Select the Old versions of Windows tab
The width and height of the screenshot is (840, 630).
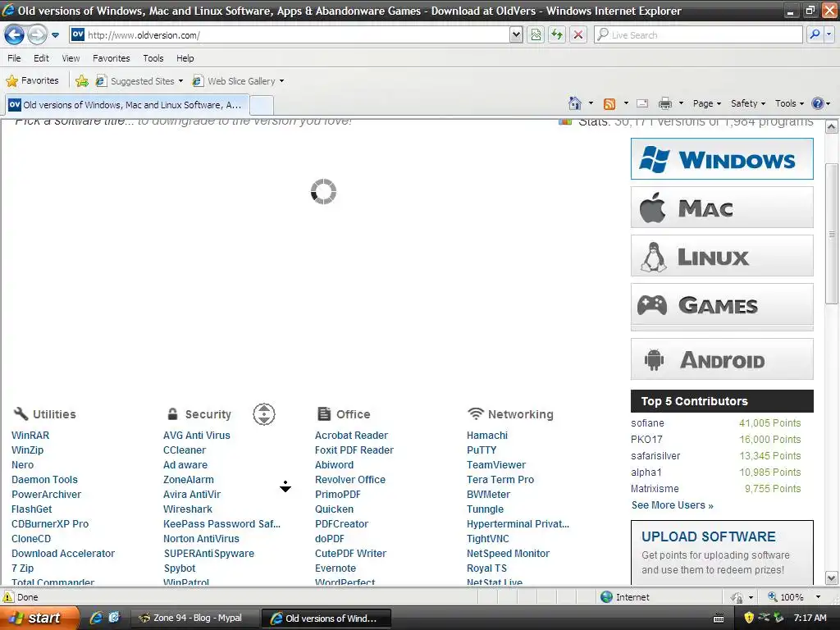(x=127, y=105)
